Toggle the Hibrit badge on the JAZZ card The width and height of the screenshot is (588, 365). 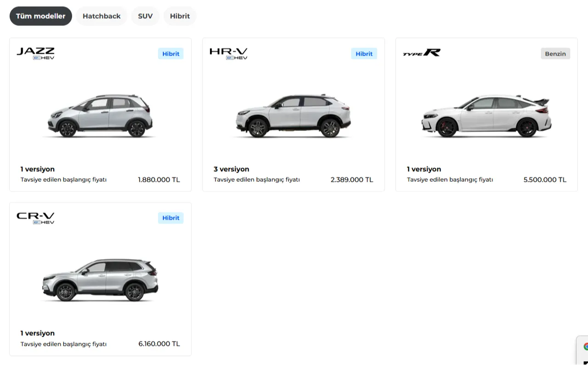[170, 54]
